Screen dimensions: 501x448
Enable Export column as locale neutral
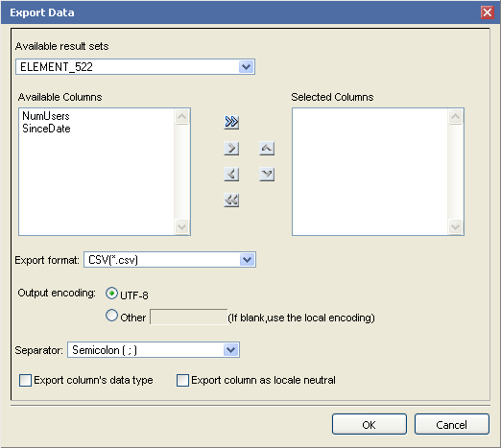point(182,381)
